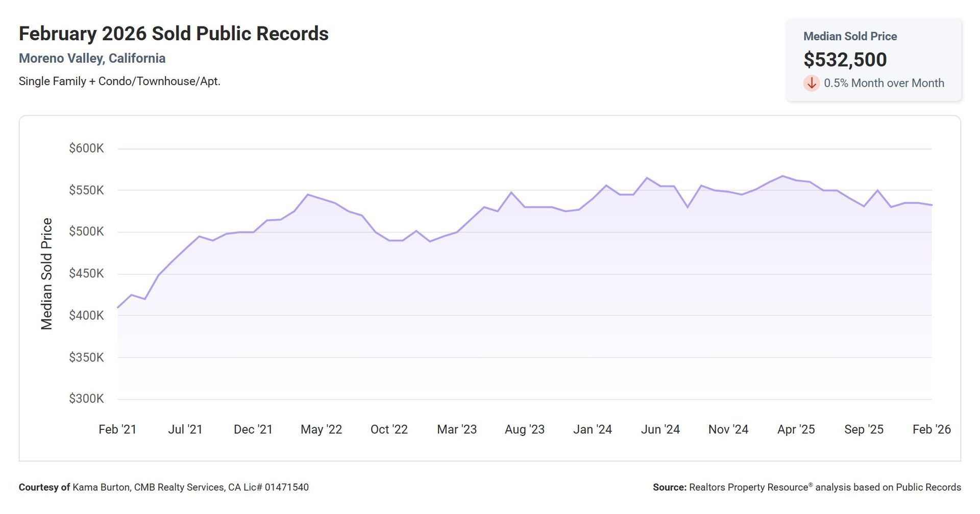Click the Feb '26 x-axis label
Viewport: 980px width, 514px height.
coord(931,429)
